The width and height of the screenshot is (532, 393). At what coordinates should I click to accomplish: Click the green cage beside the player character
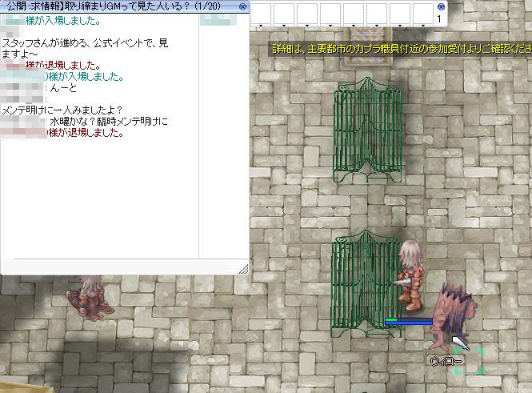pos(366,283)
